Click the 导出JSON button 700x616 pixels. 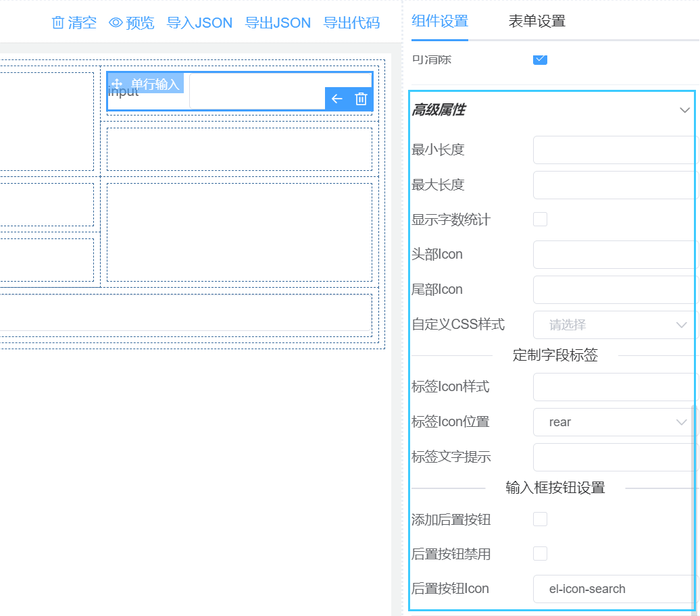[x=278, y=23]
